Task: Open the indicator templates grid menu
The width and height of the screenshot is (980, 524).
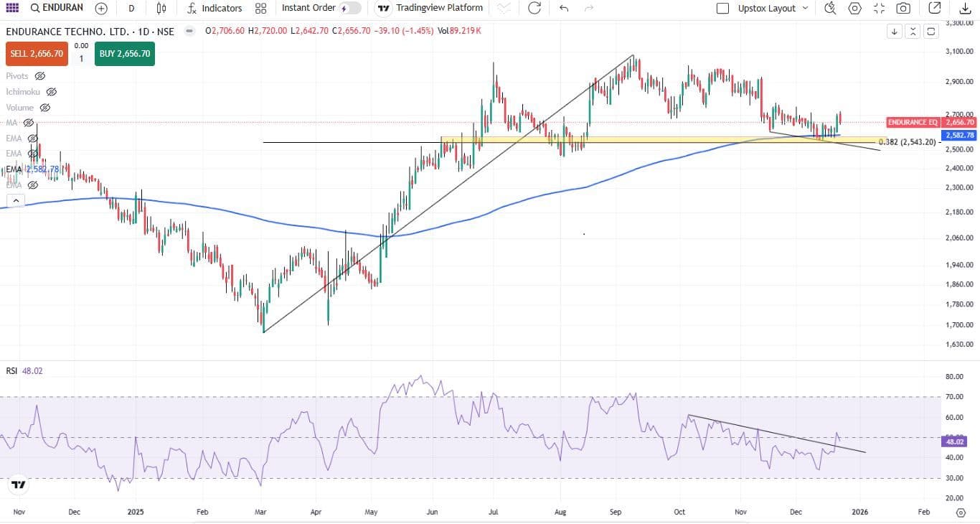Action: [261, 8]
